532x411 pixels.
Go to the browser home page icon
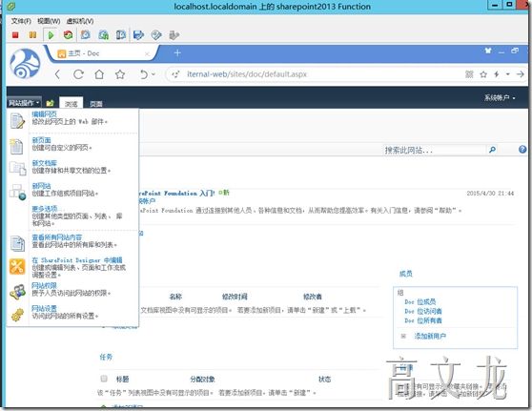(99, 74)
